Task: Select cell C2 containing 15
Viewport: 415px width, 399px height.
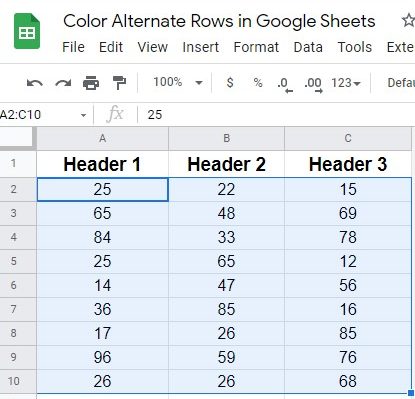Action: point(348,189)
